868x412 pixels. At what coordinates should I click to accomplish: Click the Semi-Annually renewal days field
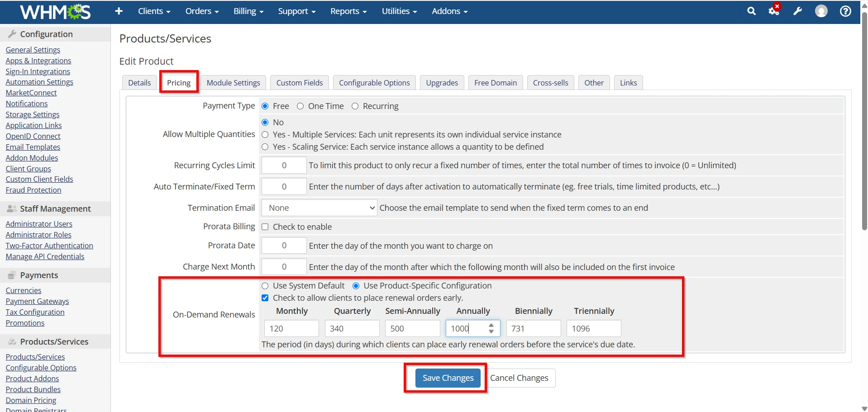tap(413, 329)
